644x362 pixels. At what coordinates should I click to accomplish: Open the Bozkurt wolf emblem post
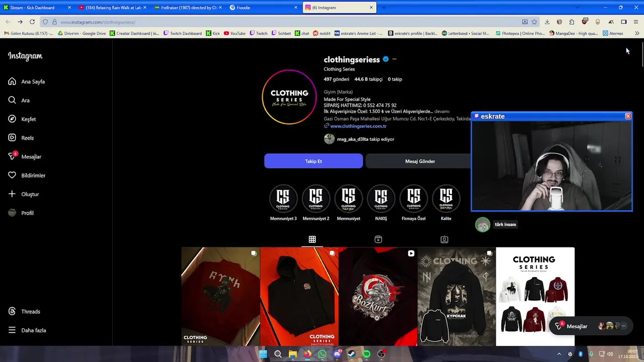click(x=378, y=297)
